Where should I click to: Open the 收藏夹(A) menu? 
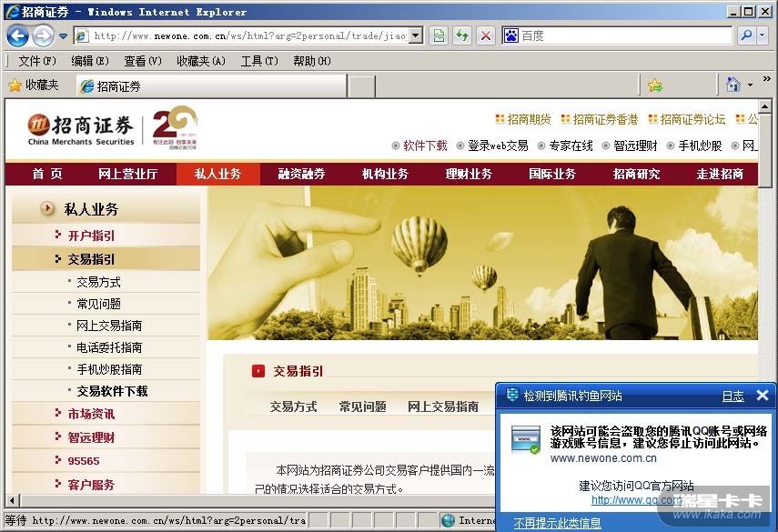[201, 61]
